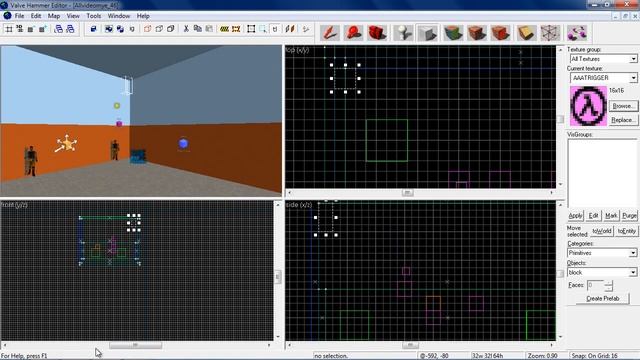Toggle the 3D grid display
The height and width of the screenshot is (360, 640).
[19, 29]
